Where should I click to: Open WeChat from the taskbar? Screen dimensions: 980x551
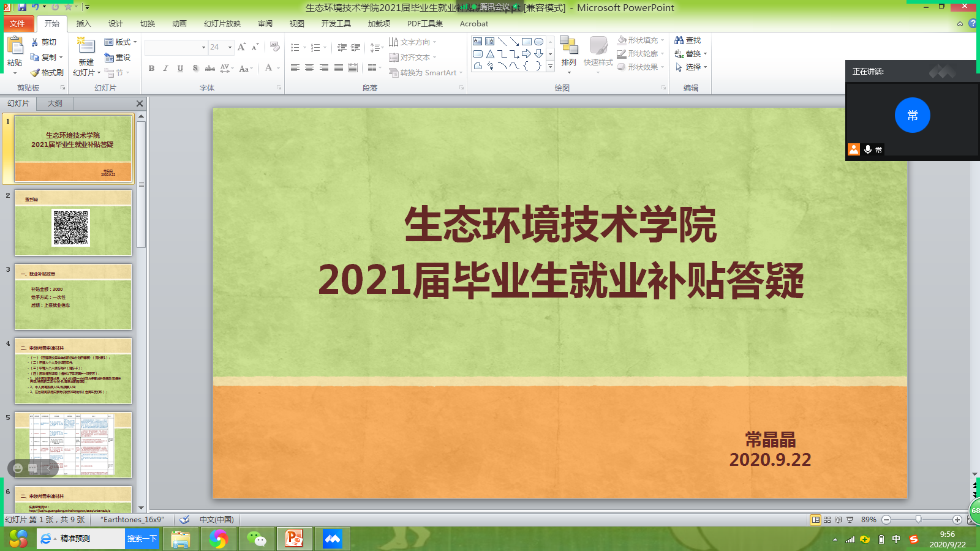256,539
